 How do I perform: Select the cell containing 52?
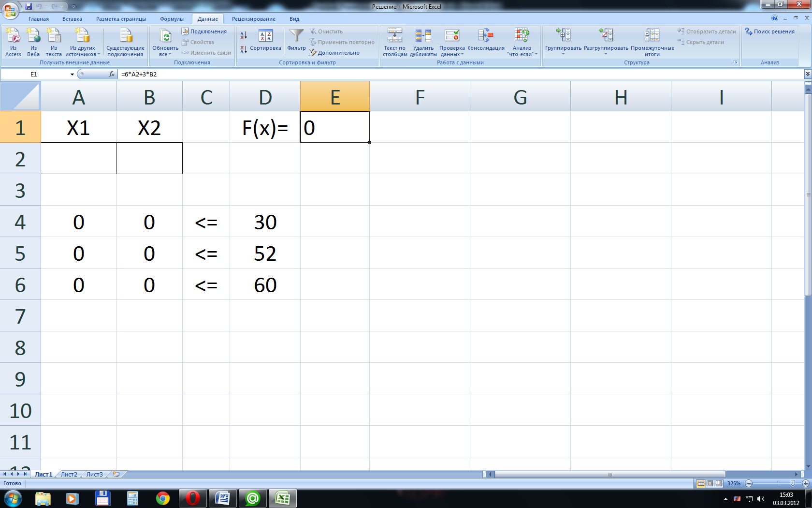click(x=265, y=253)
